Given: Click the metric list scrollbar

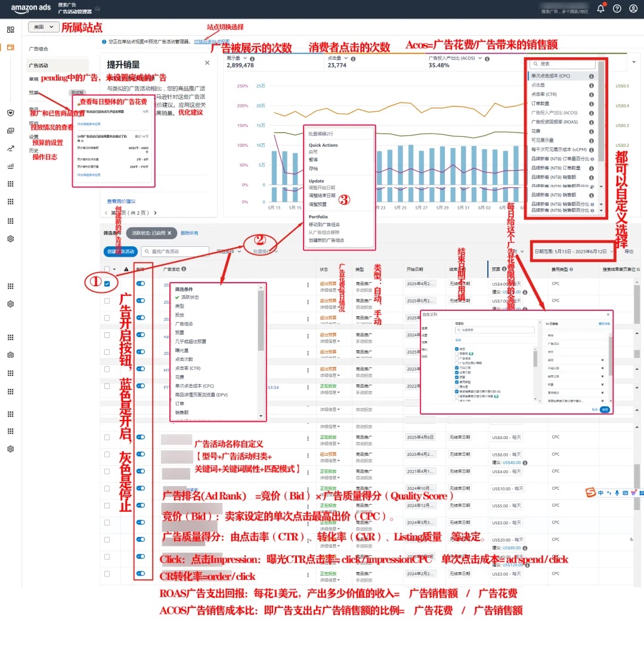Looking at the screenshot, I should point(601,111).
